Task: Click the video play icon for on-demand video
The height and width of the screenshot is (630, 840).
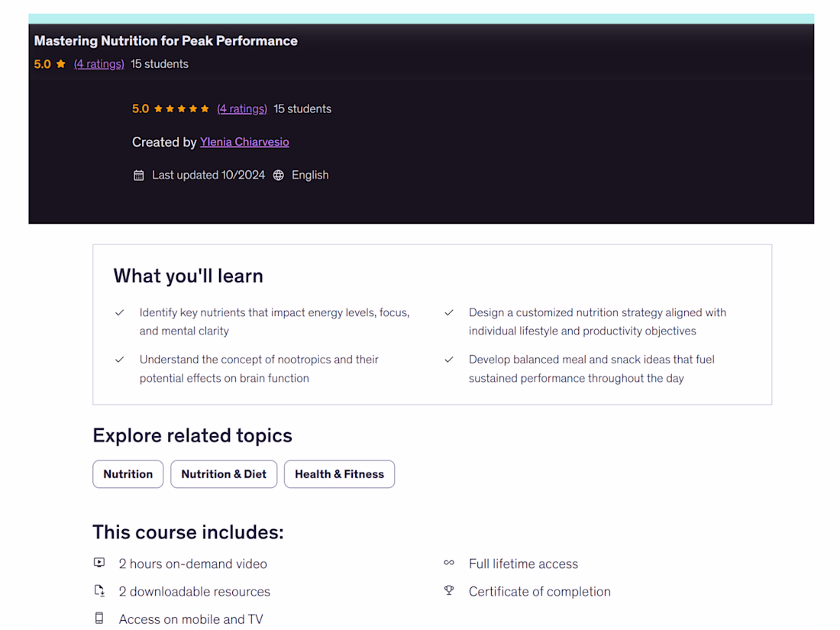Action: [x=99, y=563]
